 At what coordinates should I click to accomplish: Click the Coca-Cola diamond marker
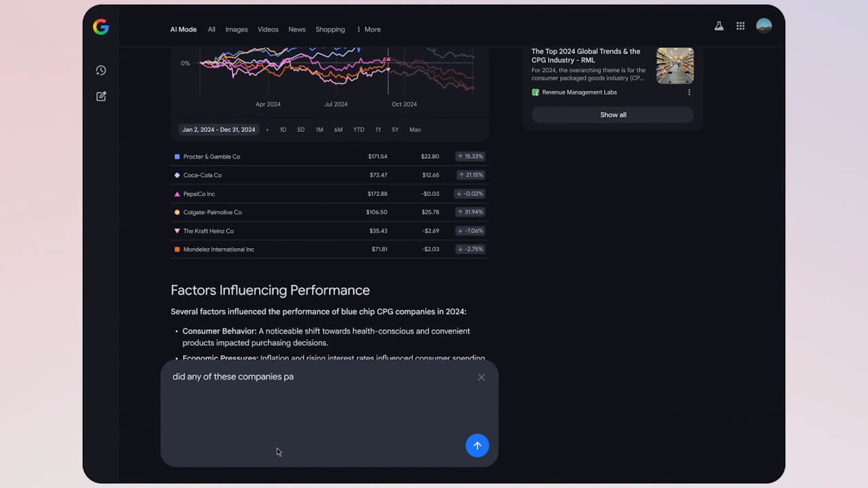coord(177,175)
